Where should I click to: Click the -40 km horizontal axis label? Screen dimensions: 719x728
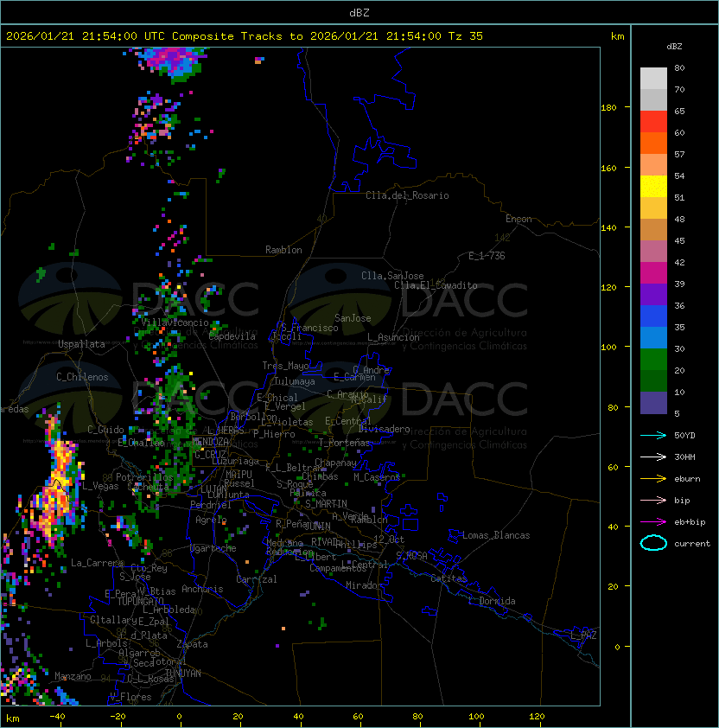[x=57, y=716]
